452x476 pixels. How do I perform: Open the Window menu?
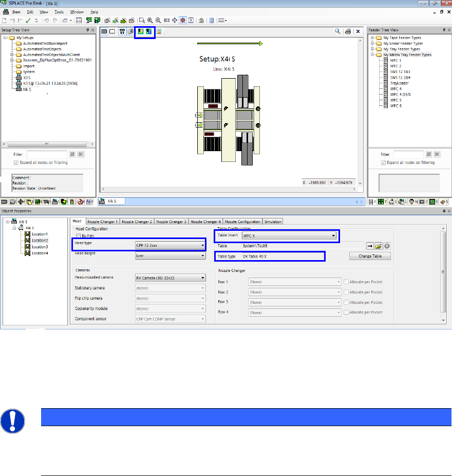coord(77,12)
